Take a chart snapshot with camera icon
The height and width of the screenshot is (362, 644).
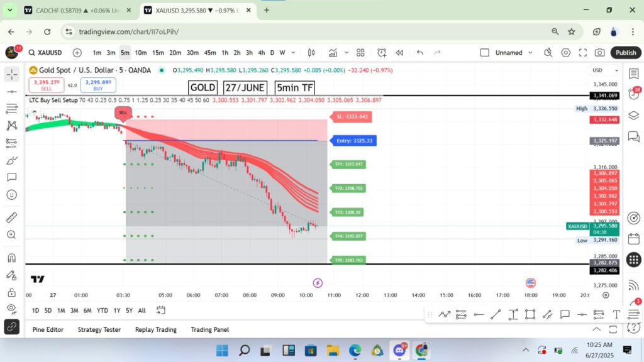[599, 53]
